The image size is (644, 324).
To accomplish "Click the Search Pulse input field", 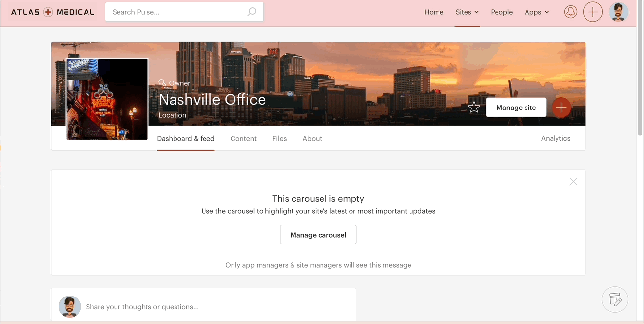I will [x=177, y=12].
